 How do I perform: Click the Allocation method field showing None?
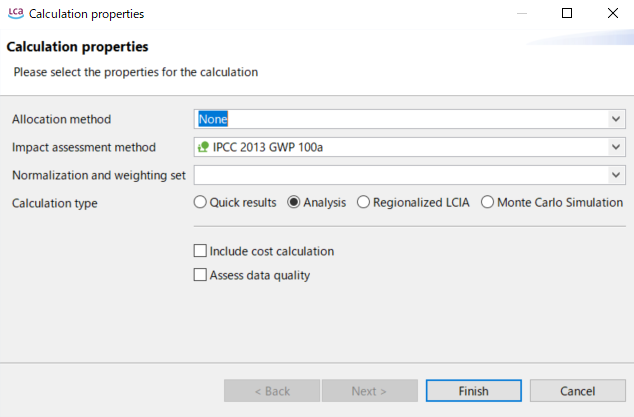click(410, 119)
